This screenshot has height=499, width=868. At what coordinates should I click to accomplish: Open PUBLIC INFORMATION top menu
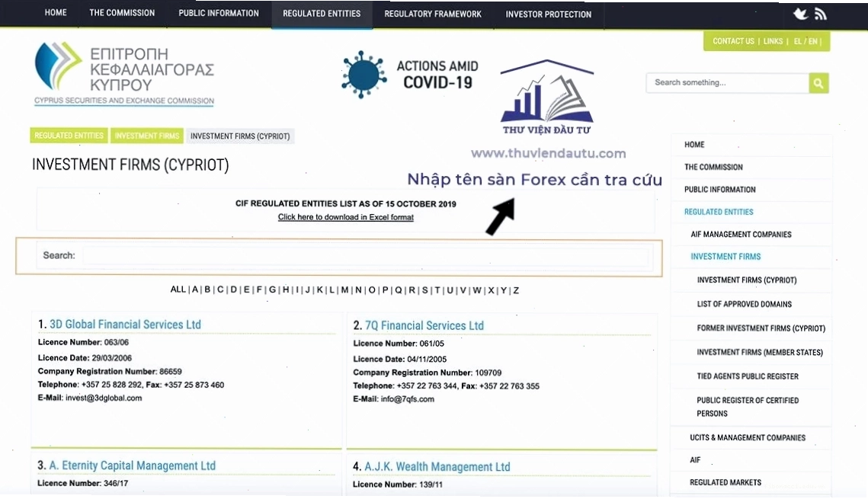[218, 13]
